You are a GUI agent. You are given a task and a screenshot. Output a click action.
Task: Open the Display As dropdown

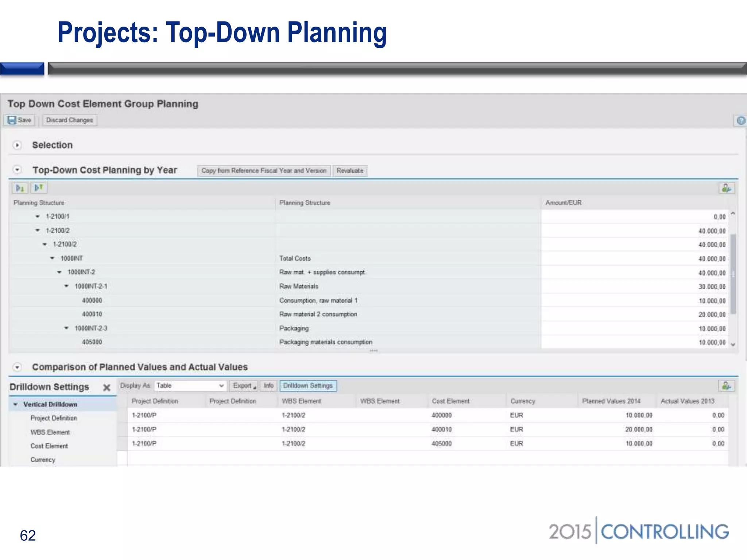(x=191, y=385)
